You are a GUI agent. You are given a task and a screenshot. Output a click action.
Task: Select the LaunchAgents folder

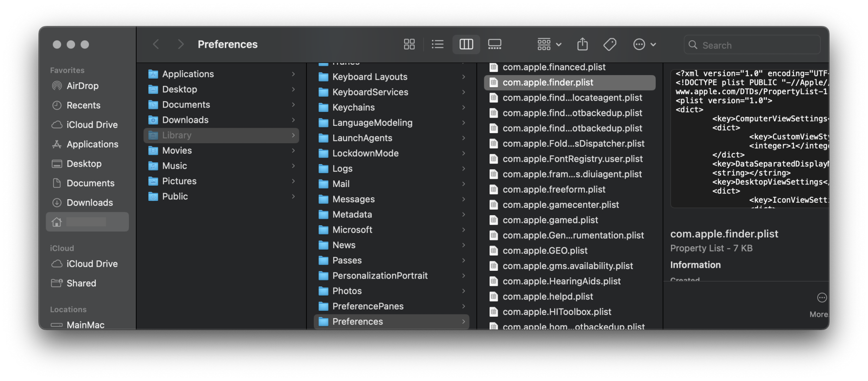coord(391,138)
